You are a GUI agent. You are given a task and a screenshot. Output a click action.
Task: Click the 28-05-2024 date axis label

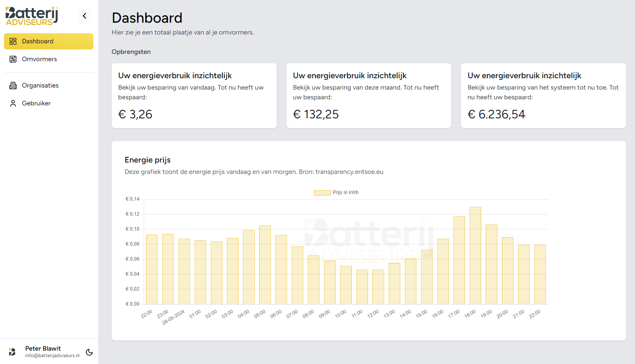[x=173, y=317]
